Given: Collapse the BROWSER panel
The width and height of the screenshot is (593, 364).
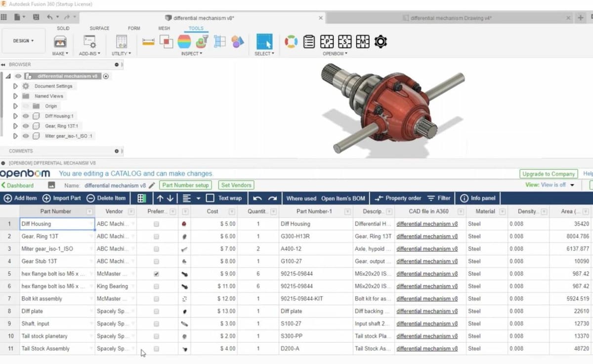Looking at the screenshot, I should 3,65.
